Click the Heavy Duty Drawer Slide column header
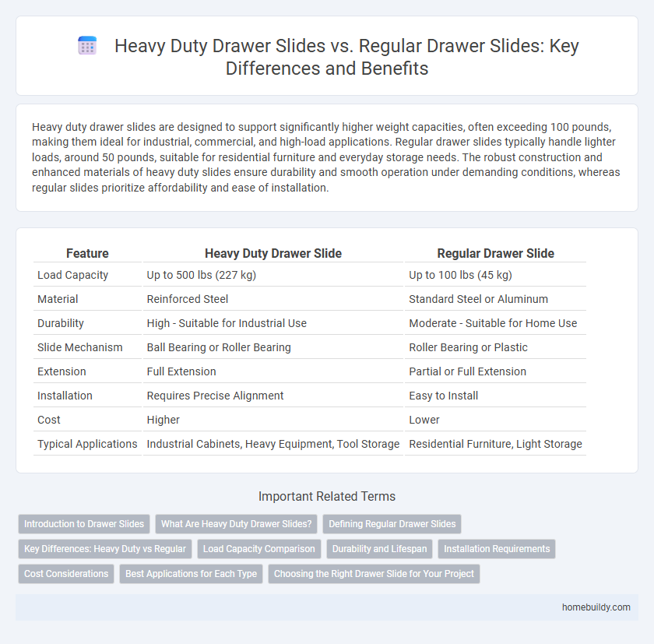Viewport: 654px width, 644px height. tap(272, 253)
